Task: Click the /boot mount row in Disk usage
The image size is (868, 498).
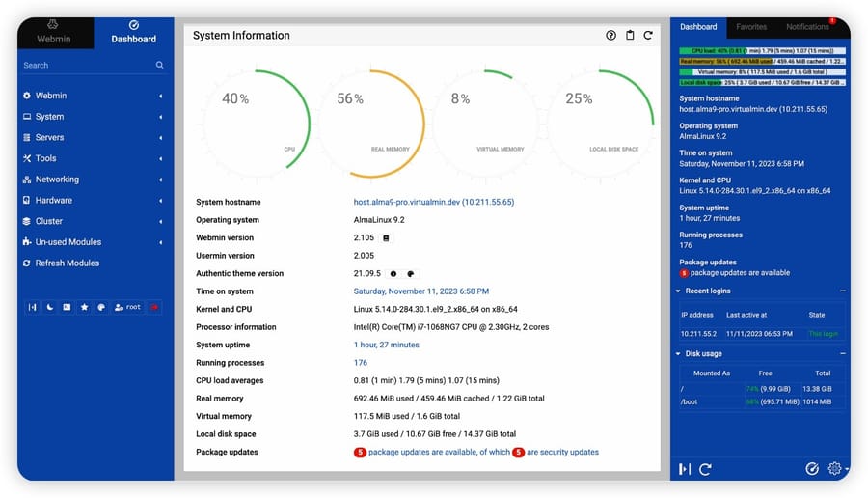Action: [x=762, y=402]
